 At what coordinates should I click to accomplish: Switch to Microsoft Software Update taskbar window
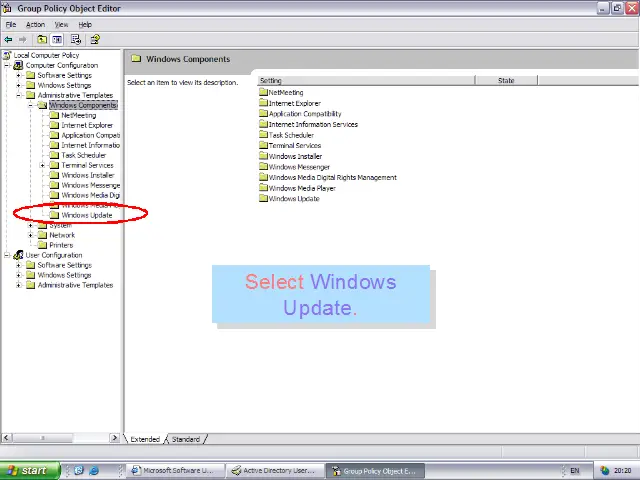pyautogui.click(x=176, y=471)
